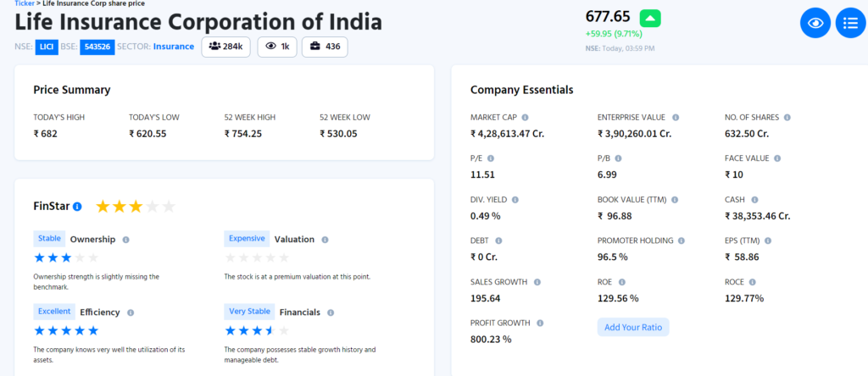
Task: Click the Promoter Holding info icon
Action: [x=682, y=241]
